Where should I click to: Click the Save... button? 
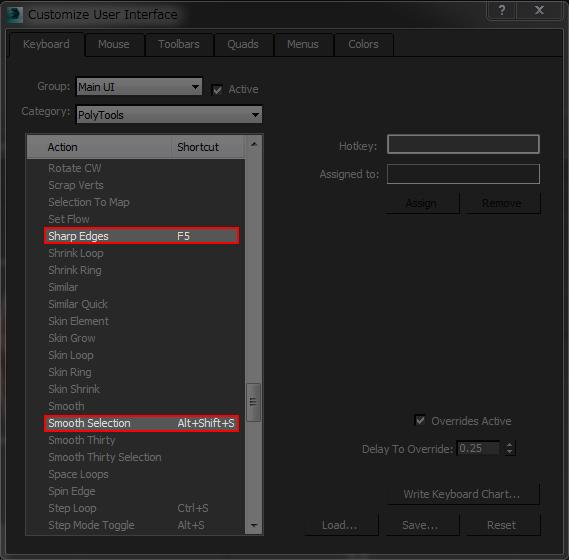(420, 525)
